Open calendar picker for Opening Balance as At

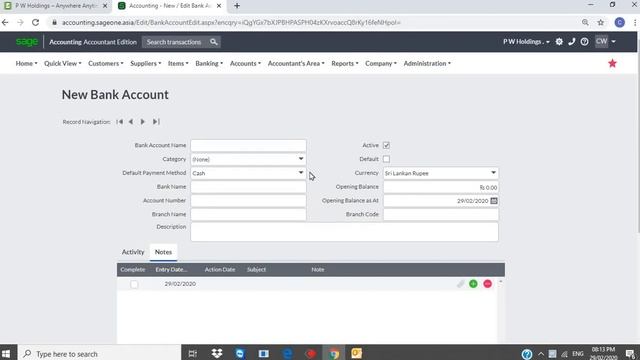click(494, 201)
